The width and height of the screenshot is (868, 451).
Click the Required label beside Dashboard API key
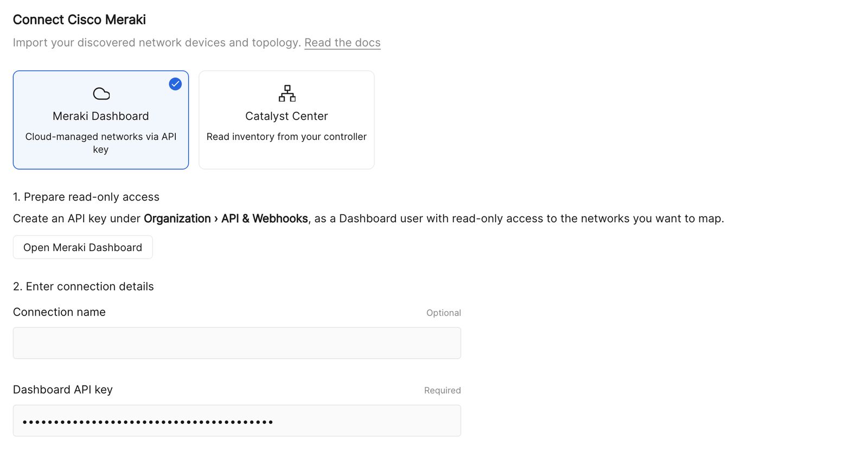tap(442, 390)
